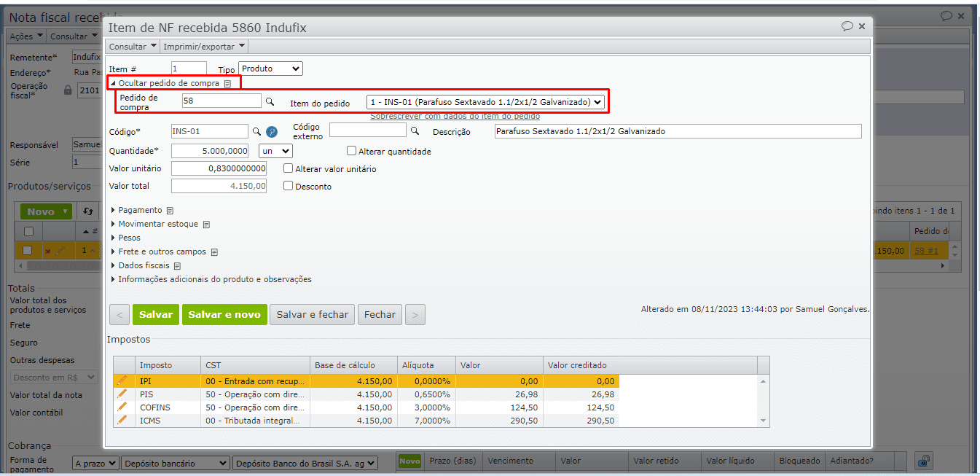Open unit dropdown showing un

[275, 151]
